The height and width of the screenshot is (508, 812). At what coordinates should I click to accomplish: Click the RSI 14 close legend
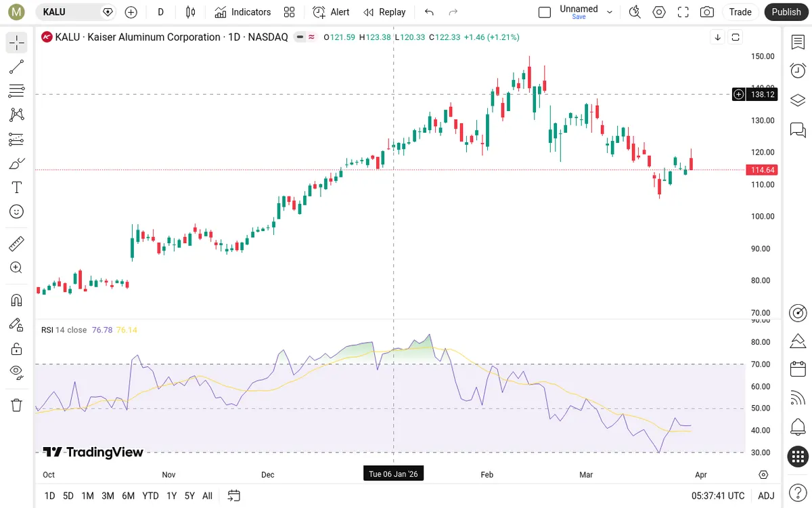coord(64,330)
